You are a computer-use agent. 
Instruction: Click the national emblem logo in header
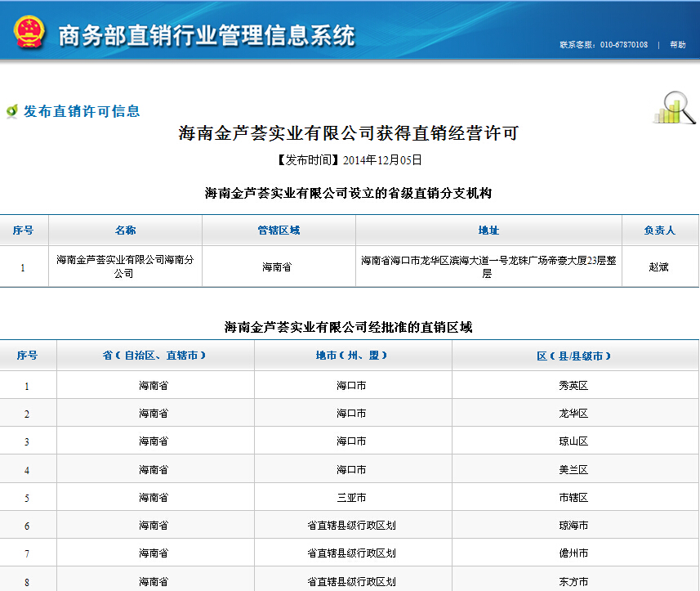[29, 32]
